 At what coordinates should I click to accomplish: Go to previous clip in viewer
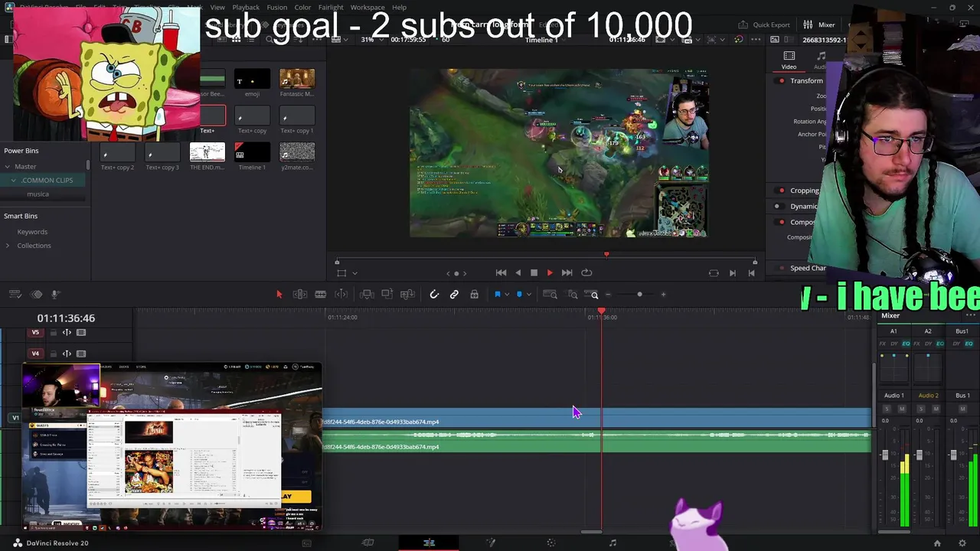coord(751,272)
